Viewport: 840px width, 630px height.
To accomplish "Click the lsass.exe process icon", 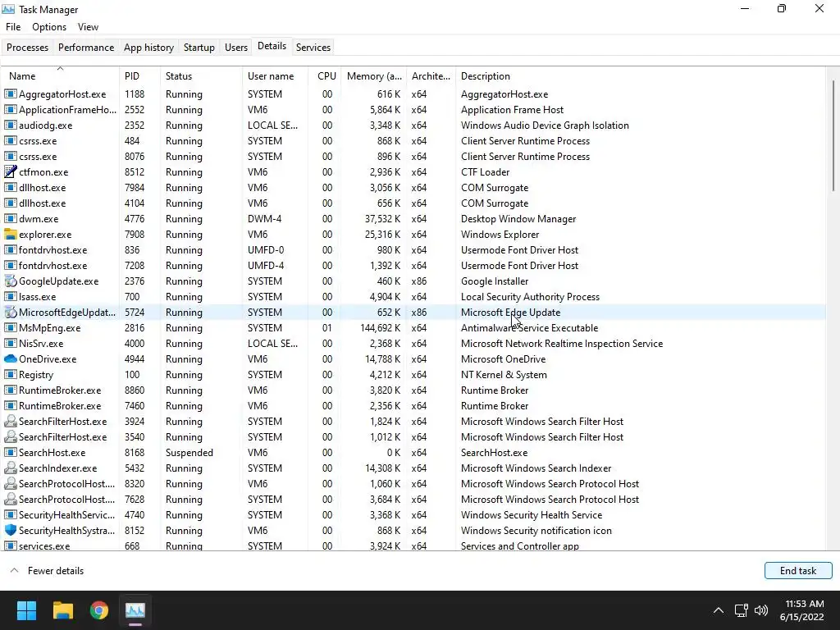I will pyautogui.click(x=10, y=296).
